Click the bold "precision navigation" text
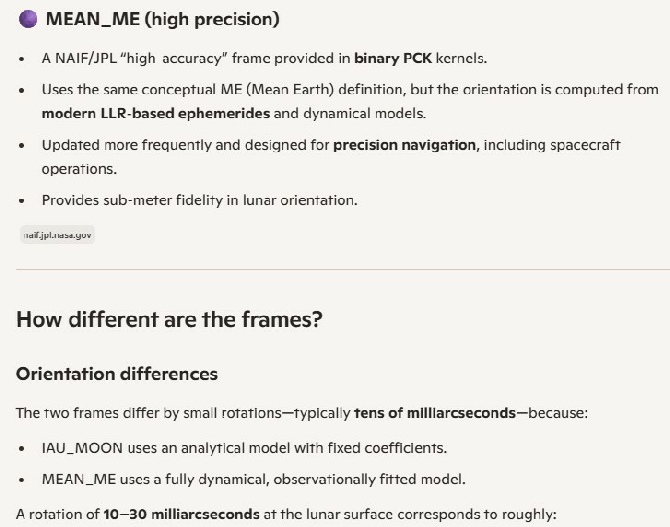Screen dimensions: 670x527 pos(405,145)
